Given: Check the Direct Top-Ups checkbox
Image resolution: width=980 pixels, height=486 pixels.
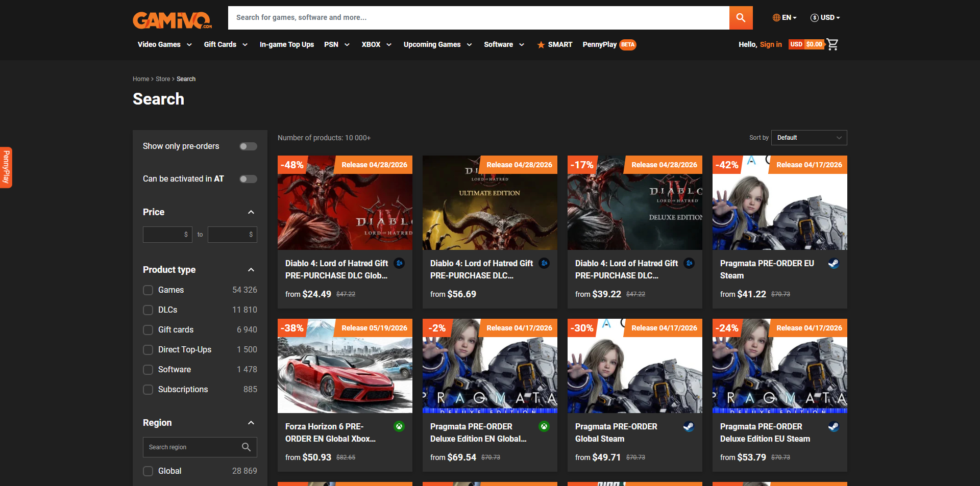Looking at the screenshot, I should point(148,350).
